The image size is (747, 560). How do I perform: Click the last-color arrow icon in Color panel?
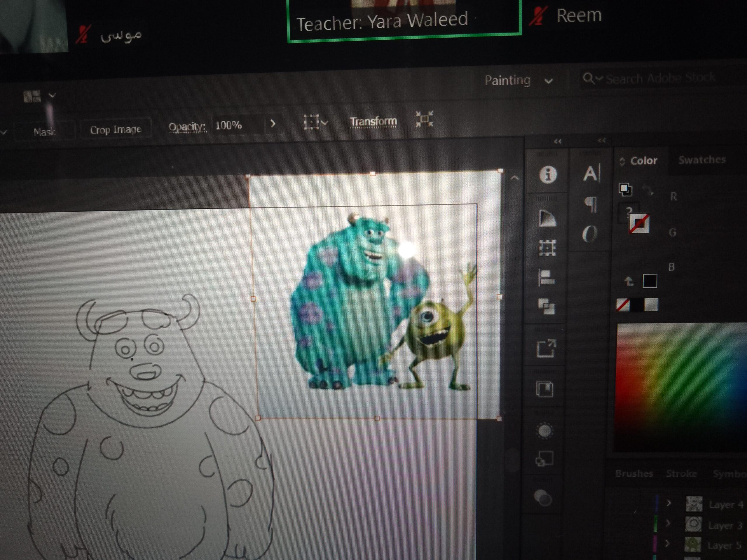tap(629, 281)
